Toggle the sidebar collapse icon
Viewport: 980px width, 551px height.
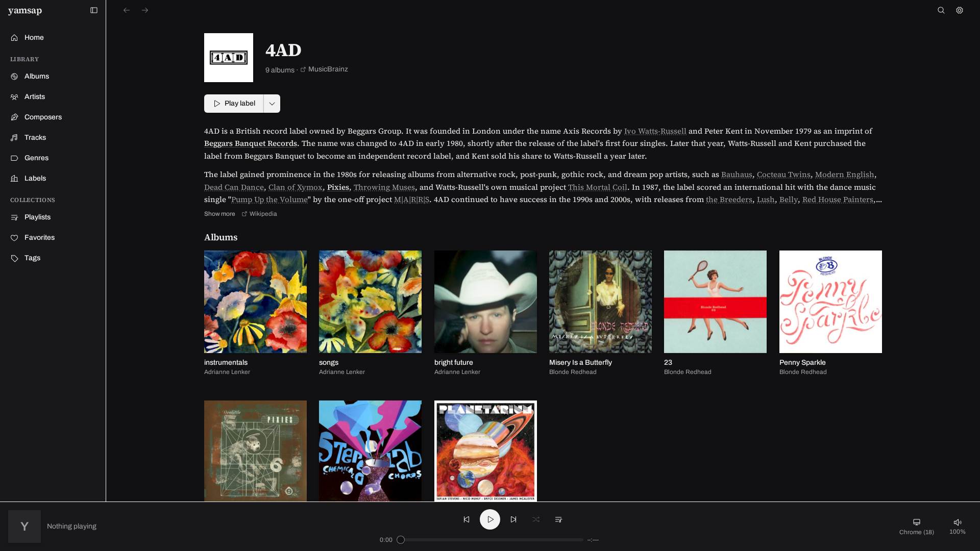[94, 10]
